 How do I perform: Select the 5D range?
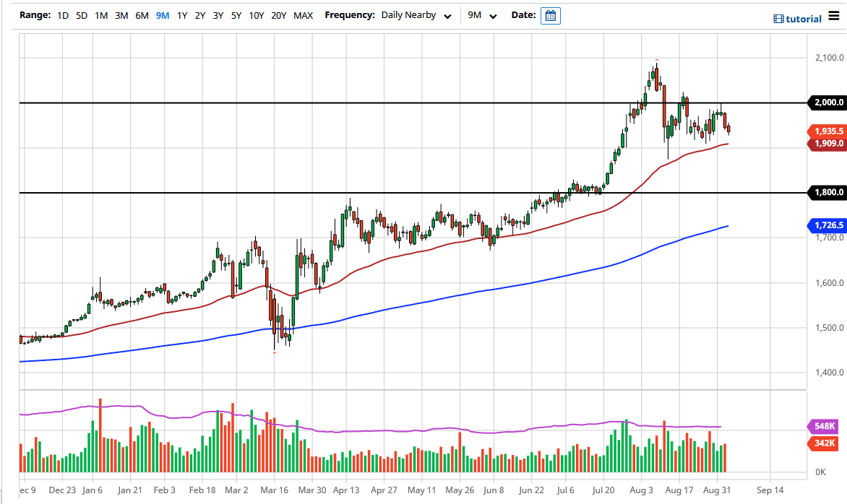tap(82, 16)
